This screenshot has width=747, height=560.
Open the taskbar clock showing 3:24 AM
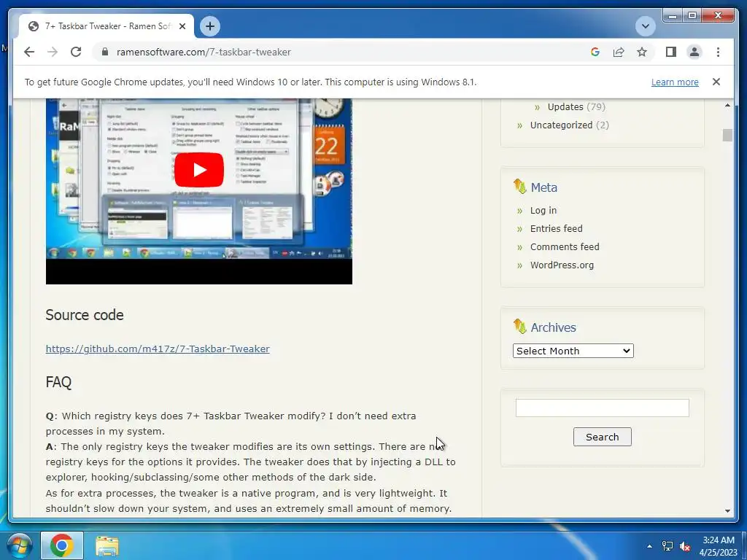pos(719,546)
